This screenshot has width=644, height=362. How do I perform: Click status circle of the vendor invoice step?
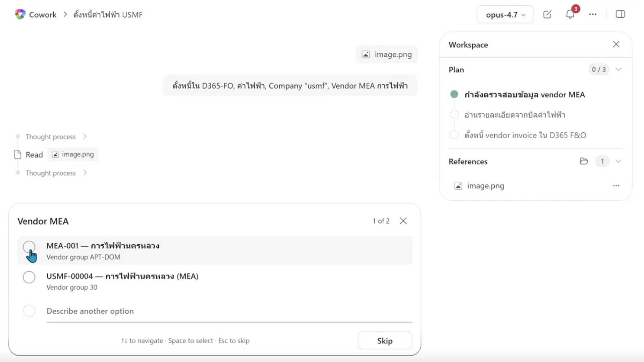(x=454, y=135)
